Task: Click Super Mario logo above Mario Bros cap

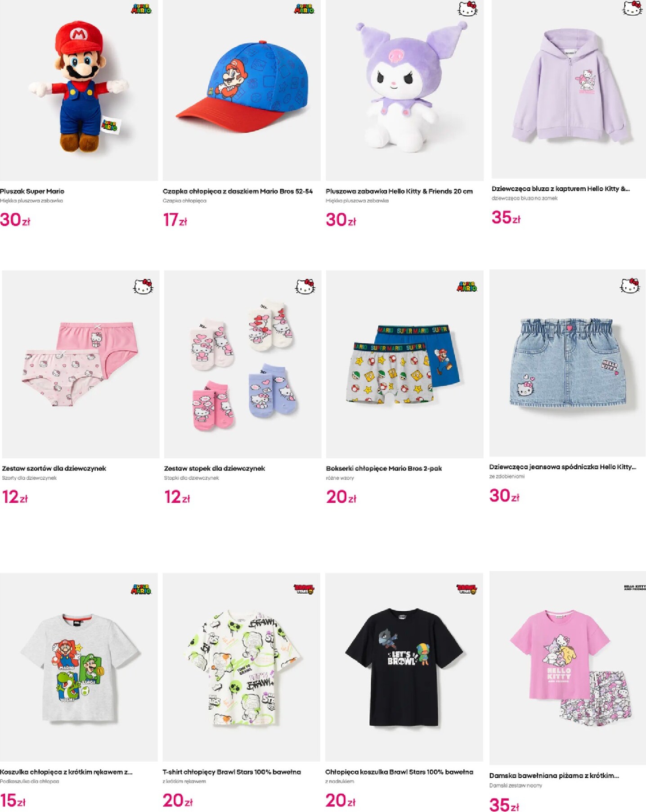Action: 304,9
